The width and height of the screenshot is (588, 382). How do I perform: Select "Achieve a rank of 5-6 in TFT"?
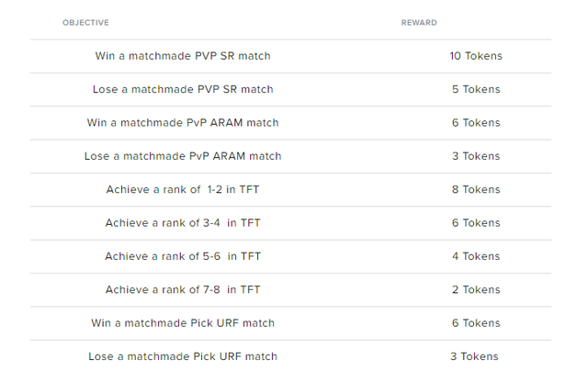coord(183,256)
